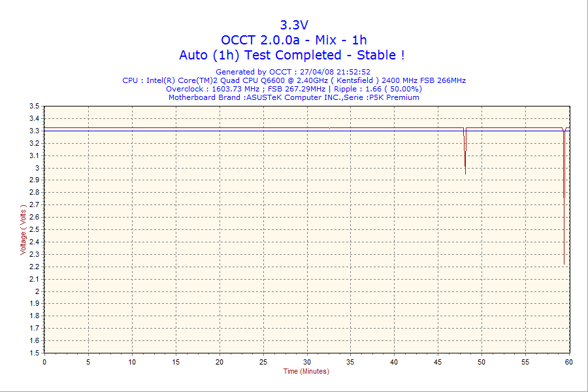Click the 45 label on time axis
Viewport: 588px width, 392px height.
pos(438,362)
